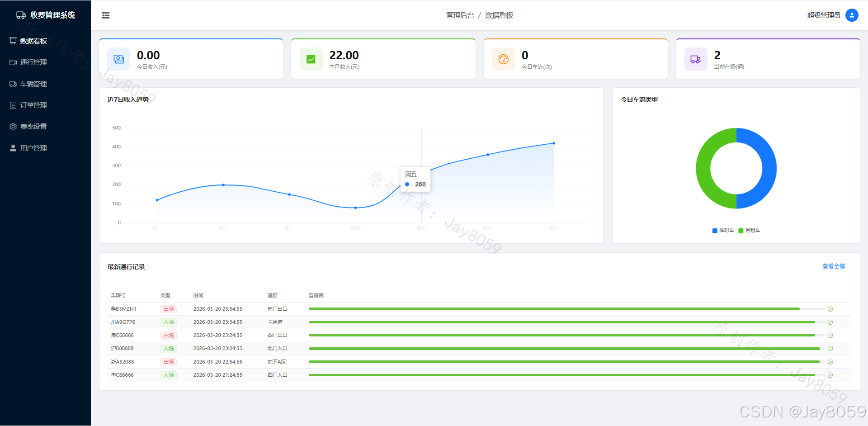This screenshot has height=426, width=868.
Task: Click the 今日收入 money icon
Action: (119, 59)
